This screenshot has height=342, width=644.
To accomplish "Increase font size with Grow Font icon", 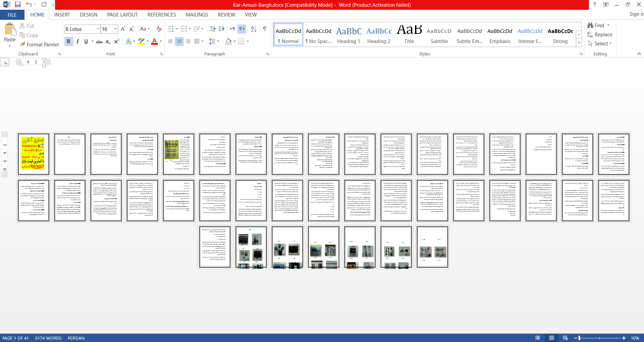I will pos(123,29).
